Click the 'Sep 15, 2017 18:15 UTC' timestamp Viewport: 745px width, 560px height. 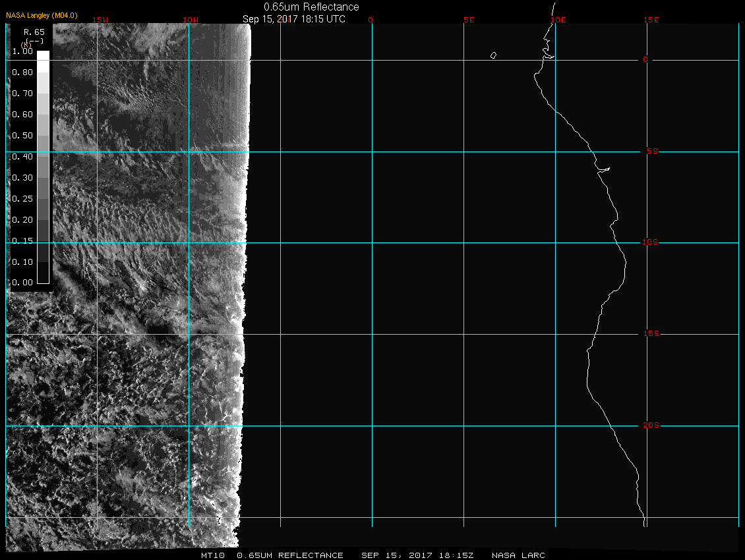click(x=293, y=19)
